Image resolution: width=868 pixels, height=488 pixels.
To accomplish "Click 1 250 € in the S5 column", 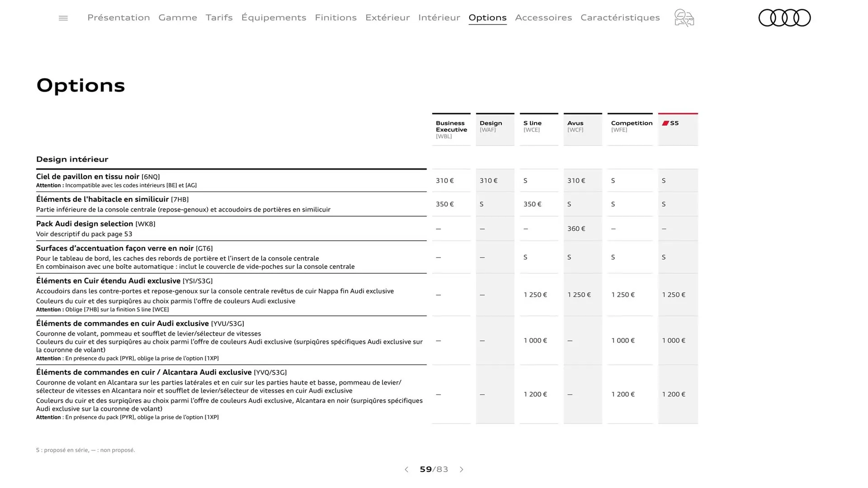I will pyautogui.click(x=674, y=295).
